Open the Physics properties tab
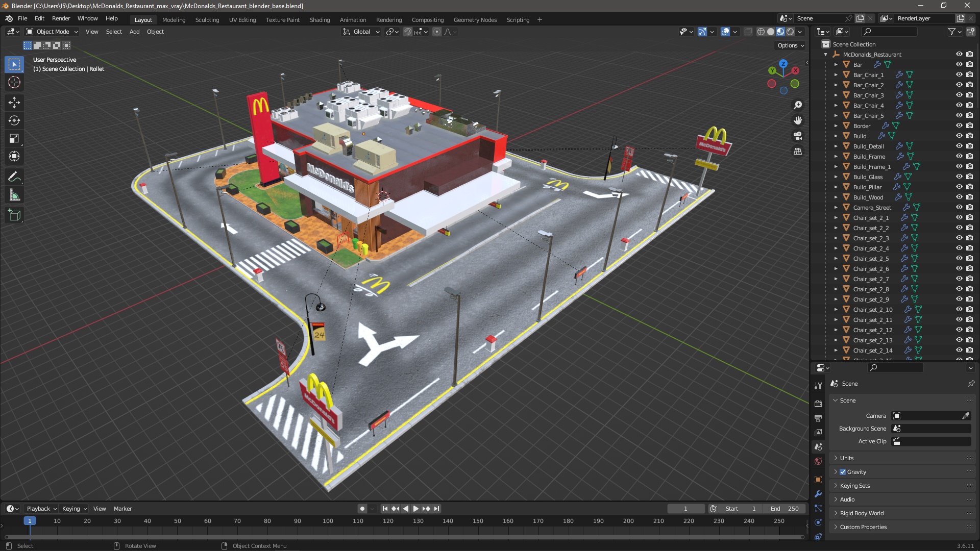 tap(818, 522)
